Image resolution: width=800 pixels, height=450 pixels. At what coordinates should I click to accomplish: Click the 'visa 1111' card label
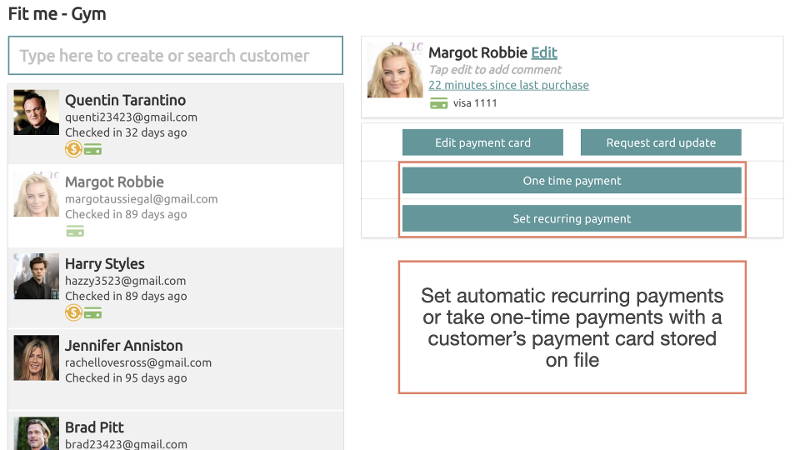pyautogui.click(x=475, y=103)
